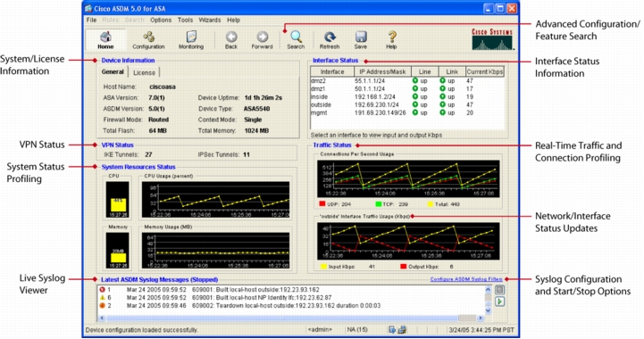The image size is (644, 339).
Task: Click the Line column header
Action: (424, 72)
